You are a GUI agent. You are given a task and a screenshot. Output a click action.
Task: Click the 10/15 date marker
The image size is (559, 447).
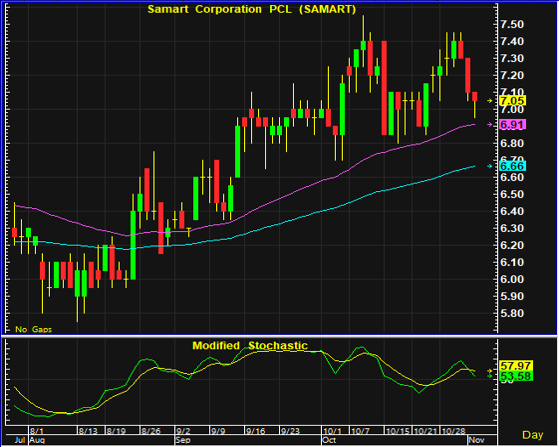tap(398, 431)
